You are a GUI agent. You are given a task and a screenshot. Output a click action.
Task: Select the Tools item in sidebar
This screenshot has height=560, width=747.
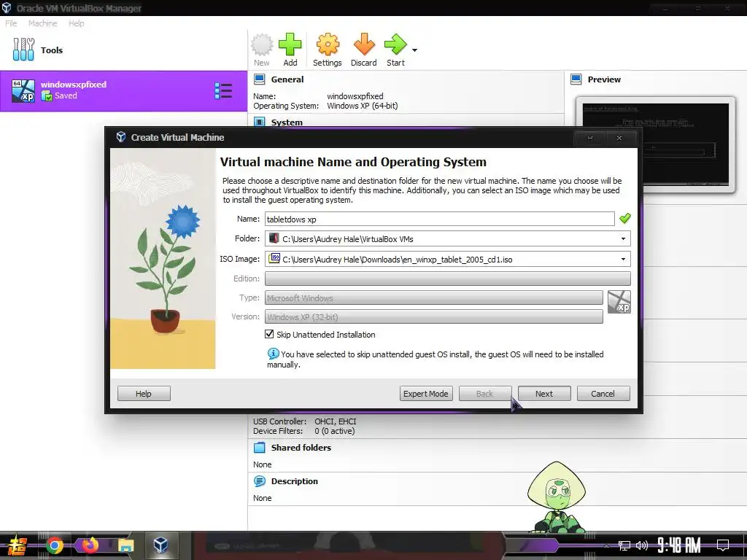point(123,50)
